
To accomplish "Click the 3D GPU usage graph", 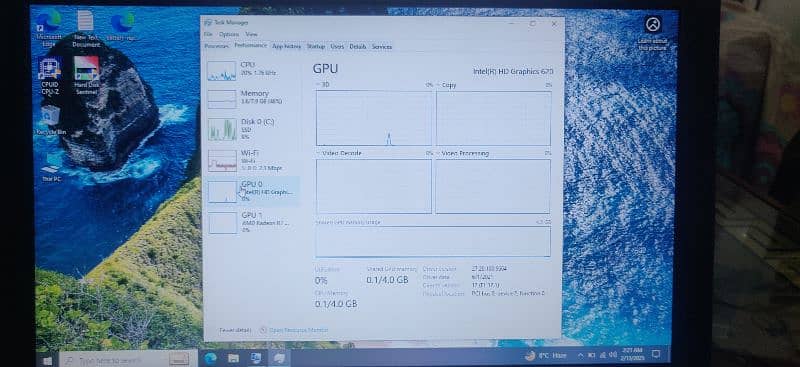I will (x=374, y=118).
